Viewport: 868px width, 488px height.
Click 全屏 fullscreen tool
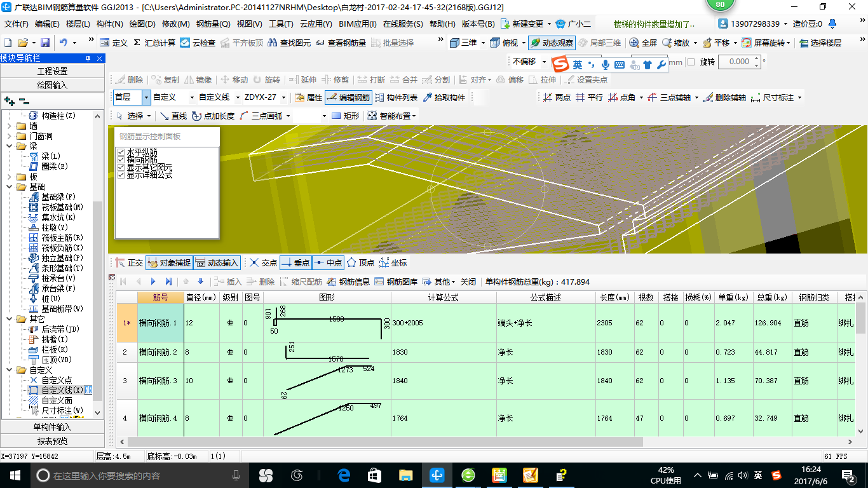643,43
